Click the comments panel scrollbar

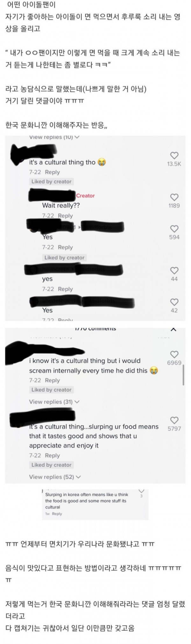pos(183,375)
